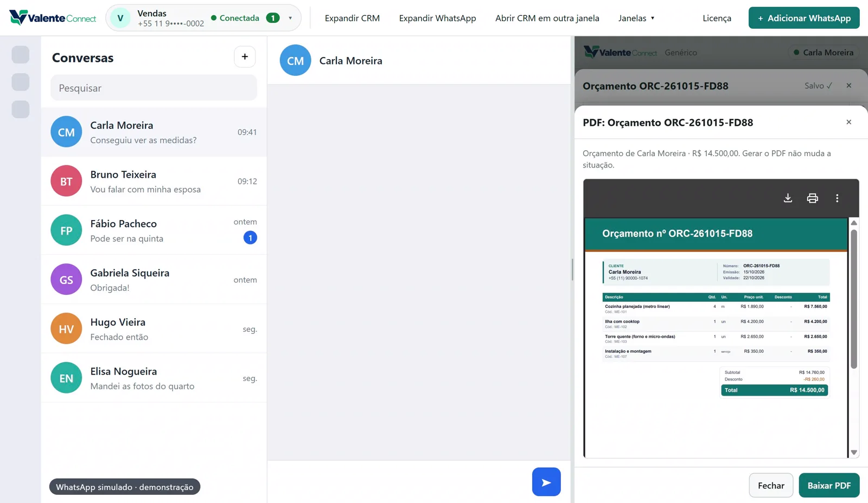Open Bruno Teixeira's conversation
This screenshot has height=503, width=868.
tap(154, 181)
